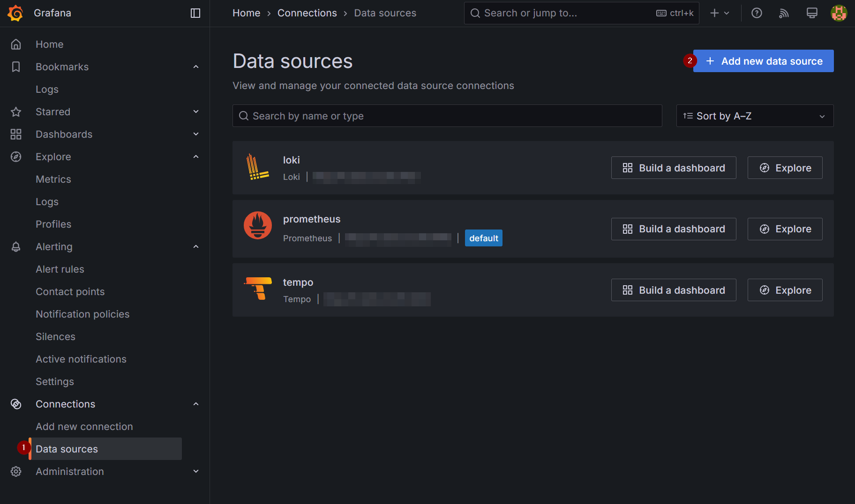Click the default badge on prometheus
855x504 pixels.
(484, 238)
